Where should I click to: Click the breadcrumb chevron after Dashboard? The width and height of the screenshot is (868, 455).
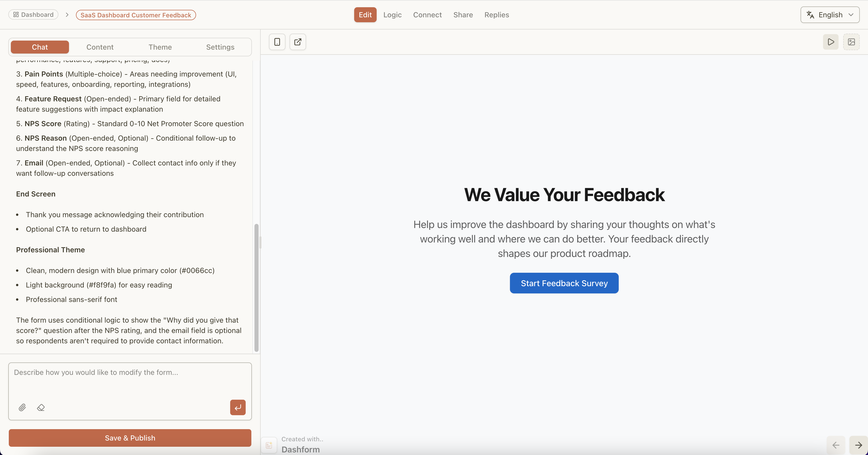click(x=67, y=15)
